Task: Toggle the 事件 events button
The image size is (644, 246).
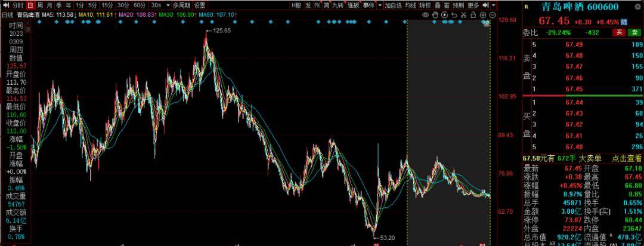Action: pyautogui.click(x=369, y=5)
